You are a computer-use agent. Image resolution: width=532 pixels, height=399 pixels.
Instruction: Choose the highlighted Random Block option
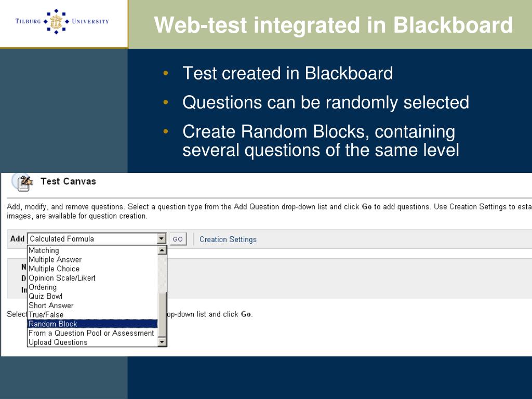click(92, 324)
